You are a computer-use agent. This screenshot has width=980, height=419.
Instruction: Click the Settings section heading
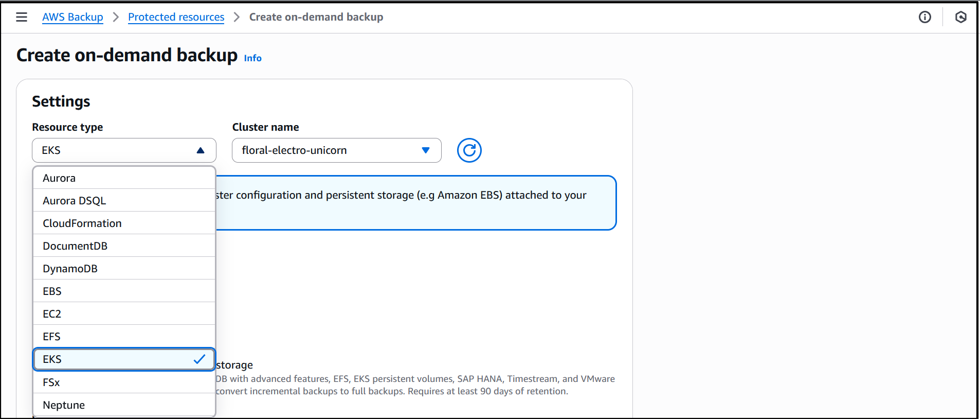coord(61,101)
